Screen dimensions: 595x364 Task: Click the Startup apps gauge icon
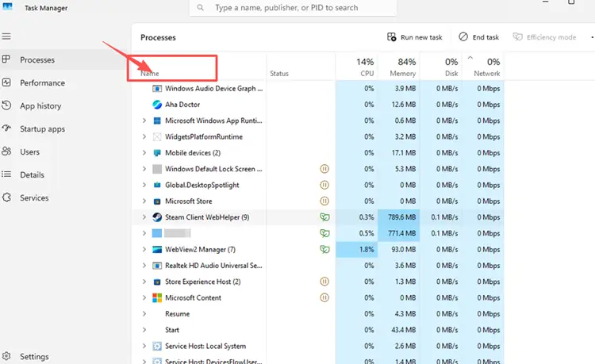pos(6,128)
